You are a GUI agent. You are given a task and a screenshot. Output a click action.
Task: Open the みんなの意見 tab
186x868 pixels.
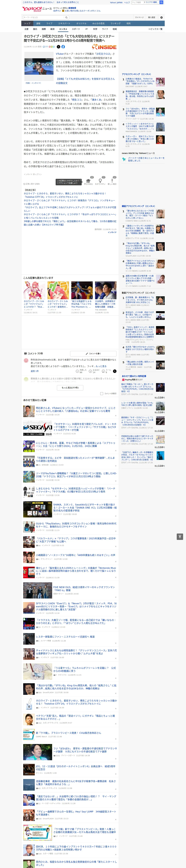pyautogui.click(x=98, y=24)
